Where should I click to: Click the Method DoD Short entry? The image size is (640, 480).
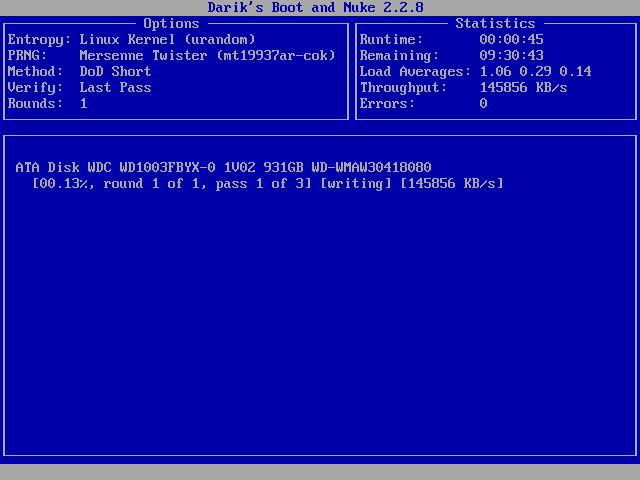coord(79,71)
